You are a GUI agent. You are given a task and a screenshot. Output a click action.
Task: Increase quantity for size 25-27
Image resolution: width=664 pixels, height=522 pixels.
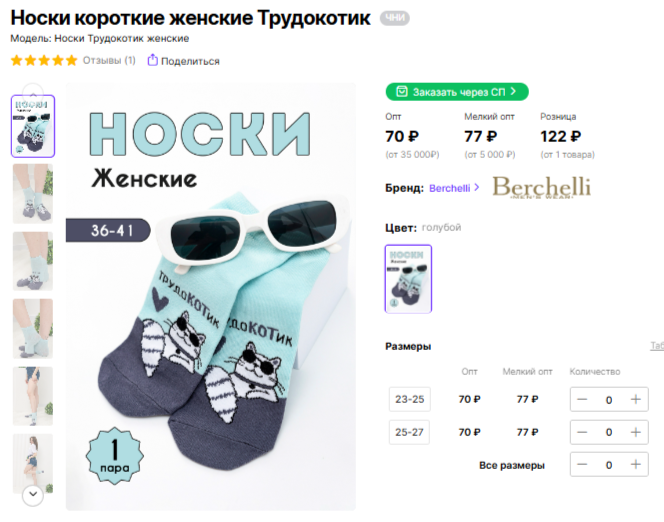click(x=636, y=432)
